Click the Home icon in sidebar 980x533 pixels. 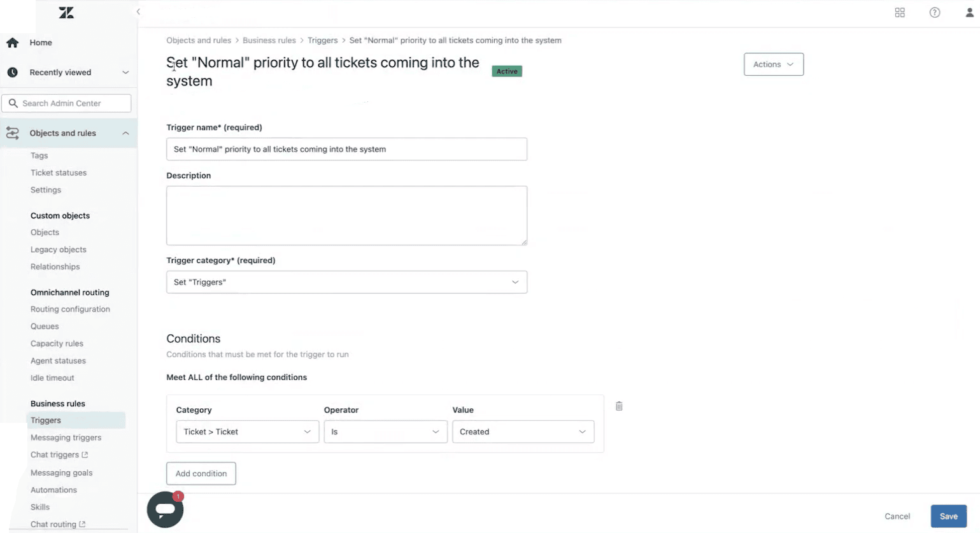point(13,43)
